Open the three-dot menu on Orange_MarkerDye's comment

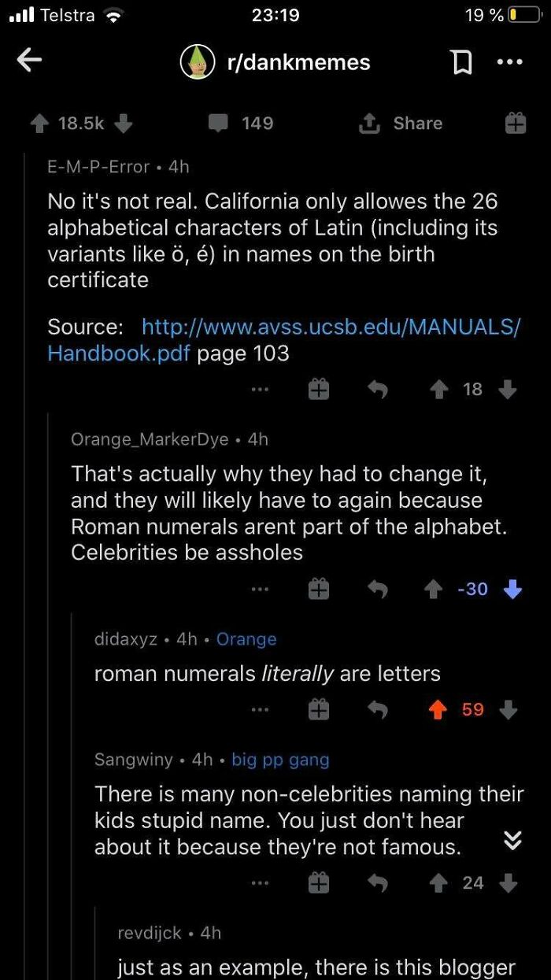point(260,589)
